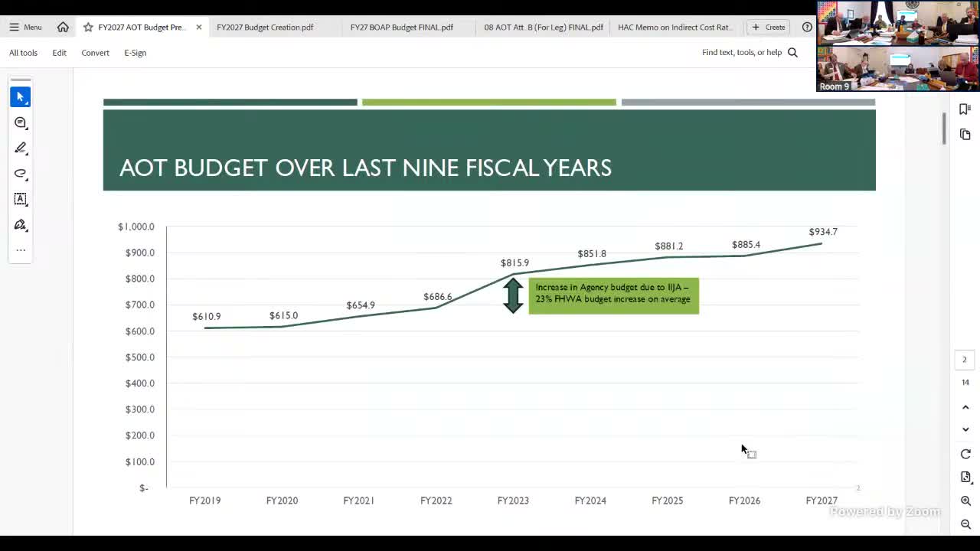Select the Add text box tool
Viewport: 980px width, 551px height.
click(x=21, y=199)
